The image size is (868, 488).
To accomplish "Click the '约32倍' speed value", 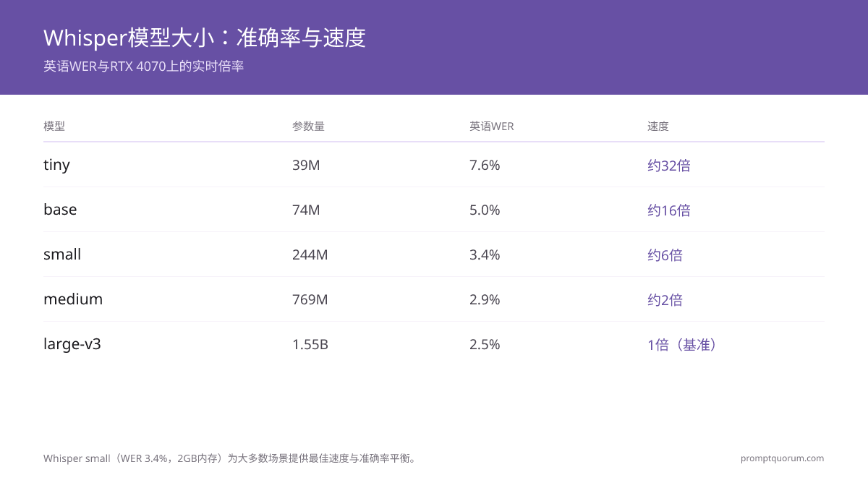I will coord(669,166).
